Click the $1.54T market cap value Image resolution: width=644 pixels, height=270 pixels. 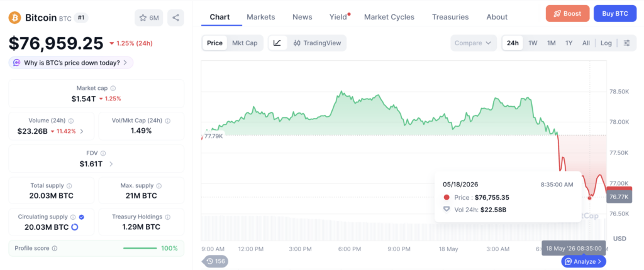tap(84, 99)
